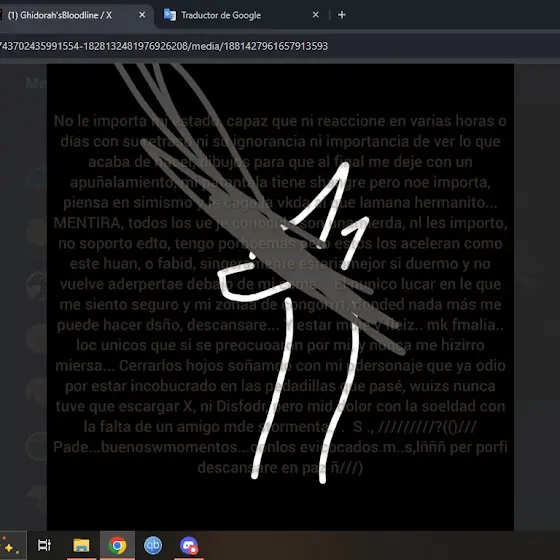The image size is (560, 560).
Task: Close the Ghidorah'sBloodline / X tab
Action: click(142, 15)
